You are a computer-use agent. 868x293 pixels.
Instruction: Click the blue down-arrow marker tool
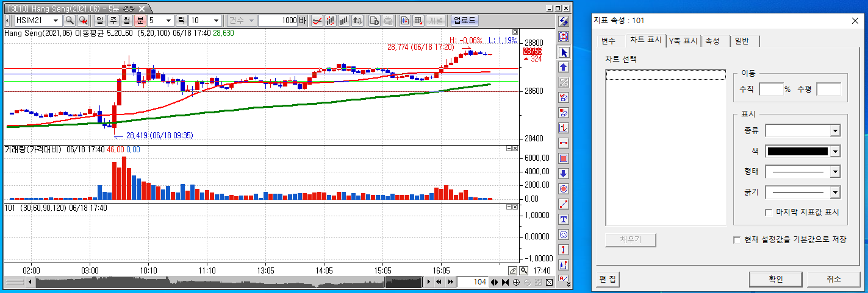[x=564, y=174]
